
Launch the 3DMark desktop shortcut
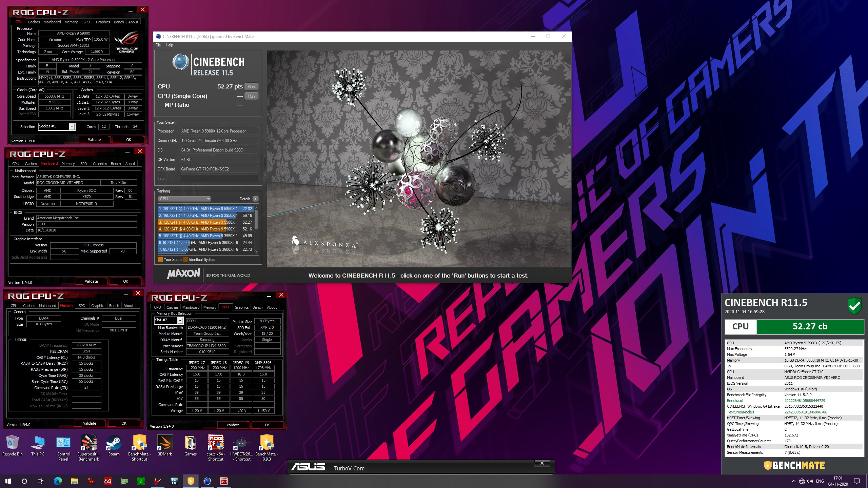click(x=165, y=446)
